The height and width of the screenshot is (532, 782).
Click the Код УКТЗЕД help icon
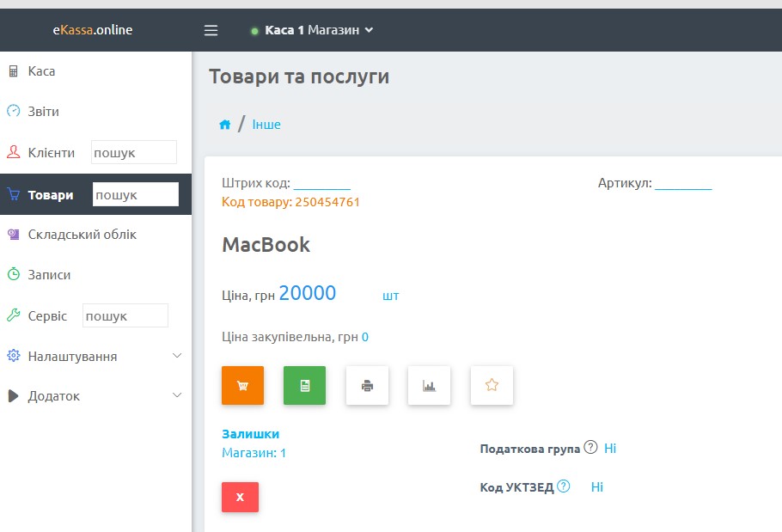(x=564, y=486)
